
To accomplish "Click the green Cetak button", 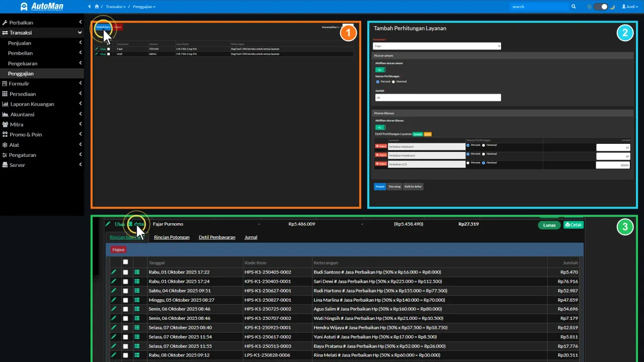I will coord(574,225).
